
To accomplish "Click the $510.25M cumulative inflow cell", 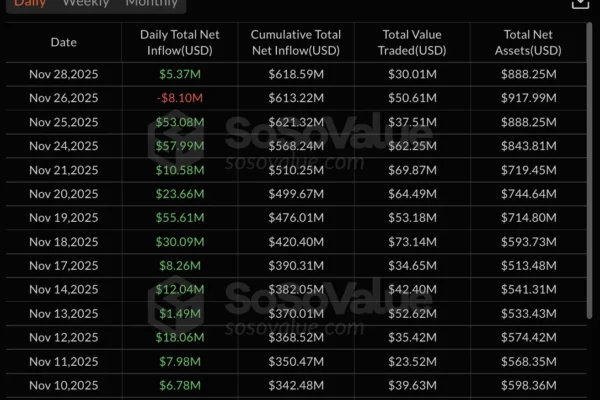I will tap(297, 171).
